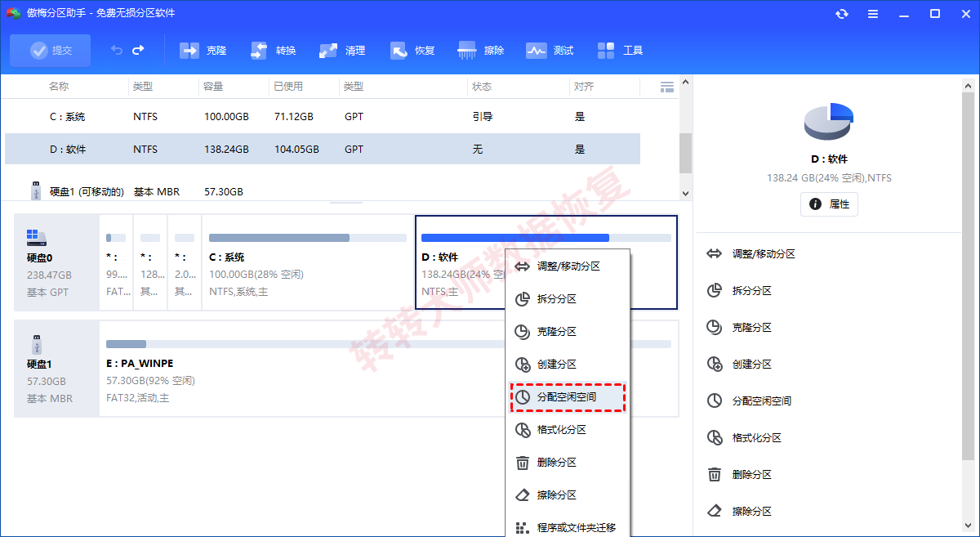Select the C:系统 partition block in disk map
Screen dimensions: 980x537
tap(308, 262)
